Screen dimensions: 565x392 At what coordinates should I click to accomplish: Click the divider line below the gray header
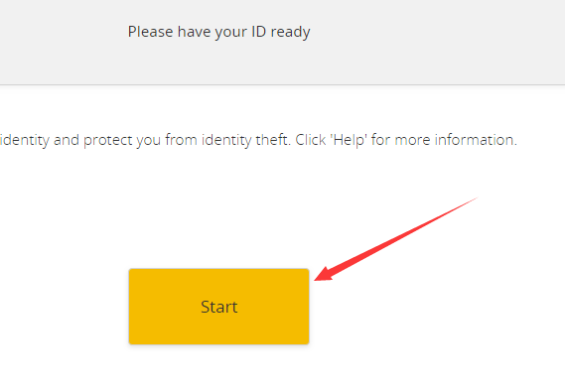click(282, 85)
